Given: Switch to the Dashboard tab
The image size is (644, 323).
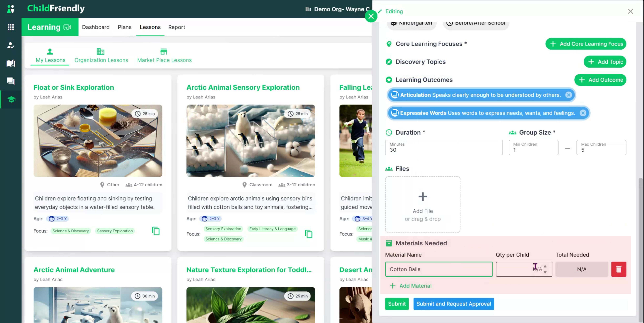Looking at the screenshot, I should click(96, 27).
